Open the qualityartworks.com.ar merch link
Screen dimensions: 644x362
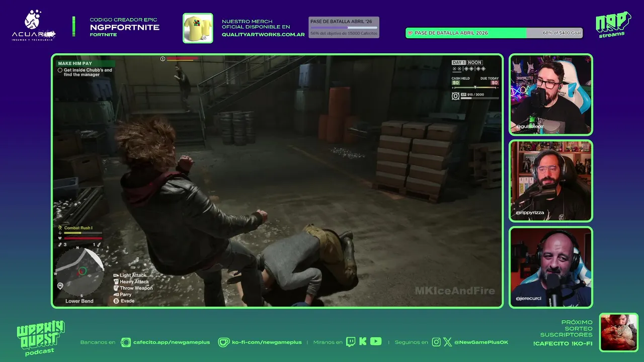click(264, 35)
